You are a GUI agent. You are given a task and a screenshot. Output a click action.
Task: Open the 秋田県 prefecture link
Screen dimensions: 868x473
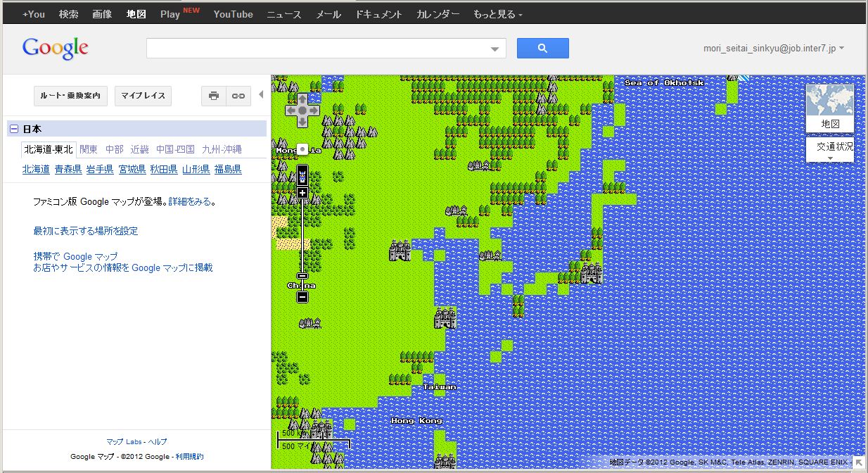coord(164,170)
